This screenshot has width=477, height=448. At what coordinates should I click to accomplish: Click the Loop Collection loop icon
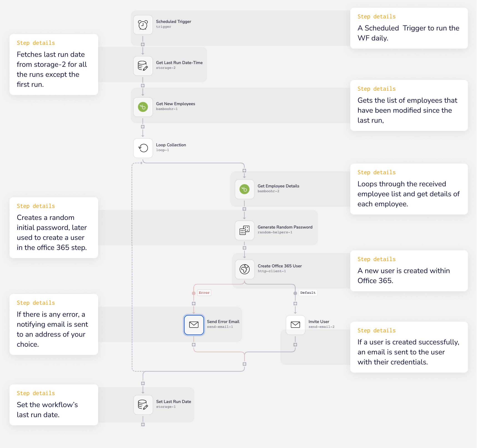[x=143, y=148]
